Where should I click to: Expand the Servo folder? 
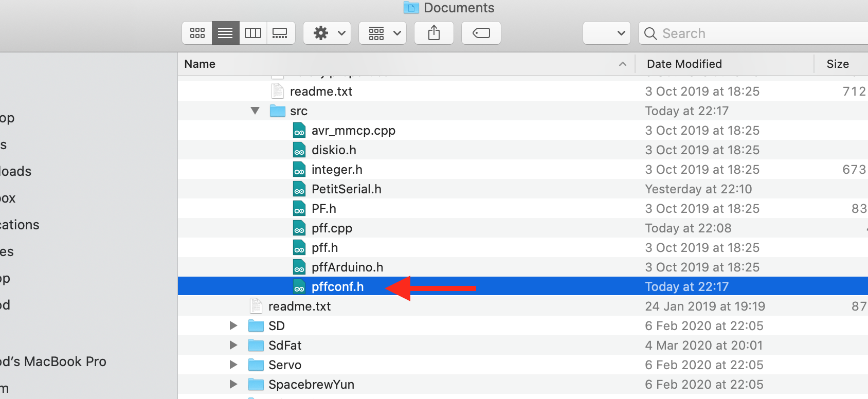click(233, 365)
